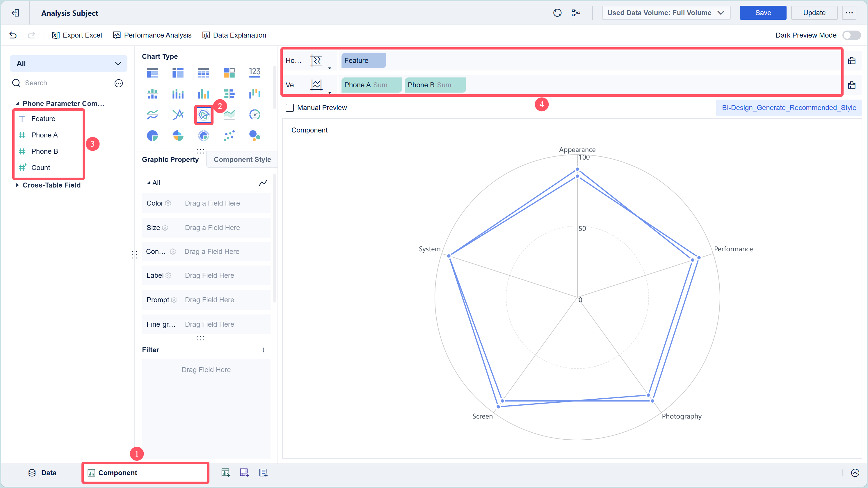Screen dimensions: 868x488
Task: Expand the Cross-Table Field tree node
Action: pyautogui.click(x=17, y=185)
